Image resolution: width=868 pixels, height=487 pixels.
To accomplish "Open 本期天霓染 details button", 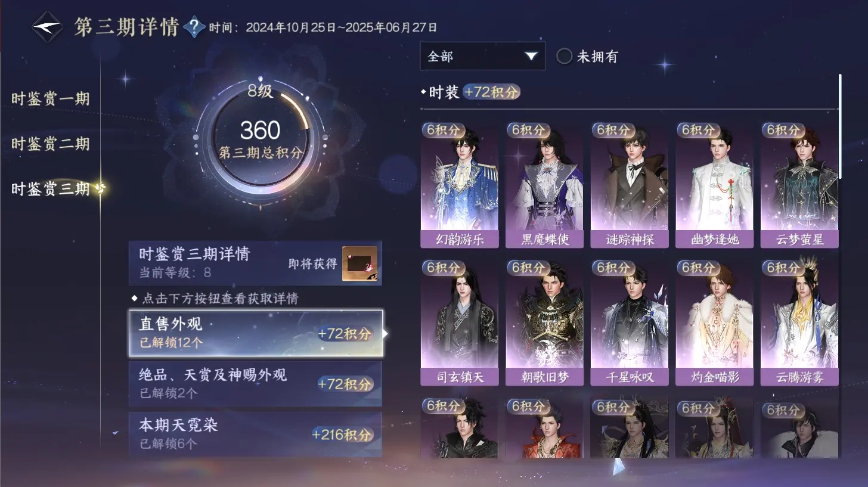I will click(x=255, y=434).
